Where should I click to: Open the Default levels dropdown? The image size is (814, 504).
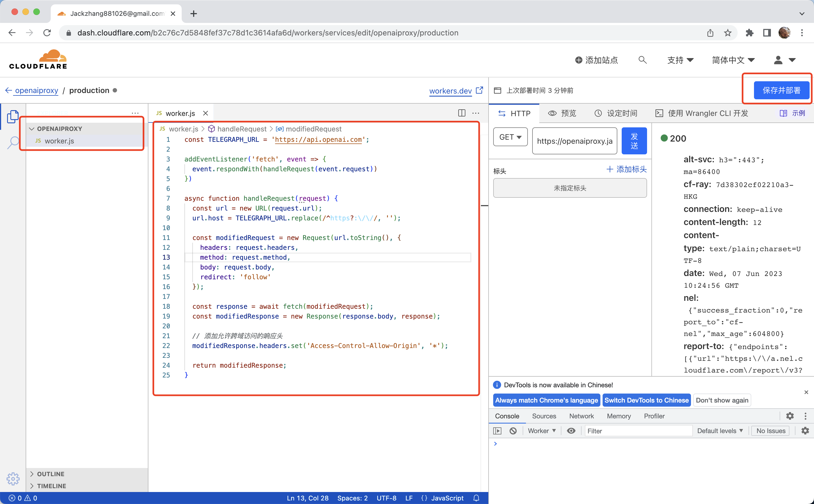720,431
